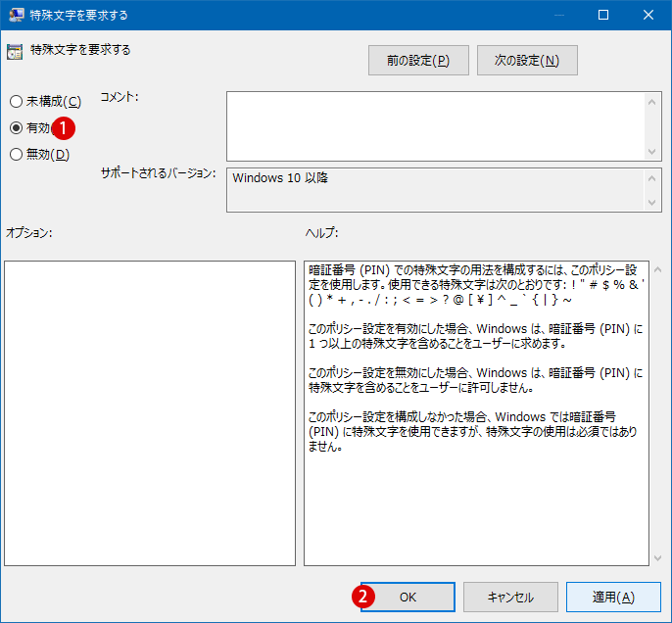Click the キャンセル button

point(510,597)
